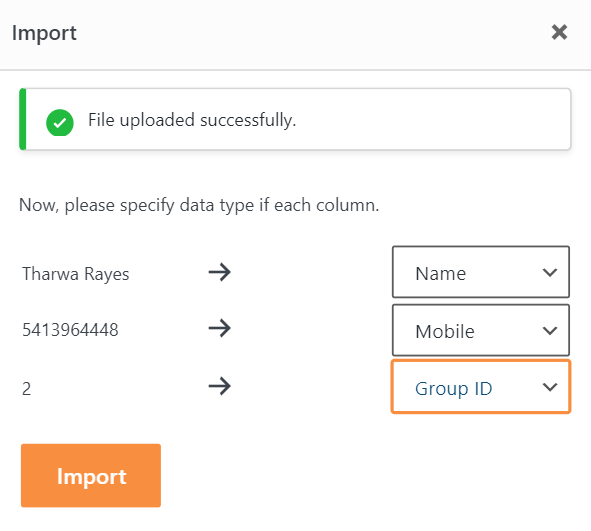The image size is (591, 531).
Task: Click the arrow beside Tharwa Rayes
Action: pyautogui.click(x=220, y=272)
